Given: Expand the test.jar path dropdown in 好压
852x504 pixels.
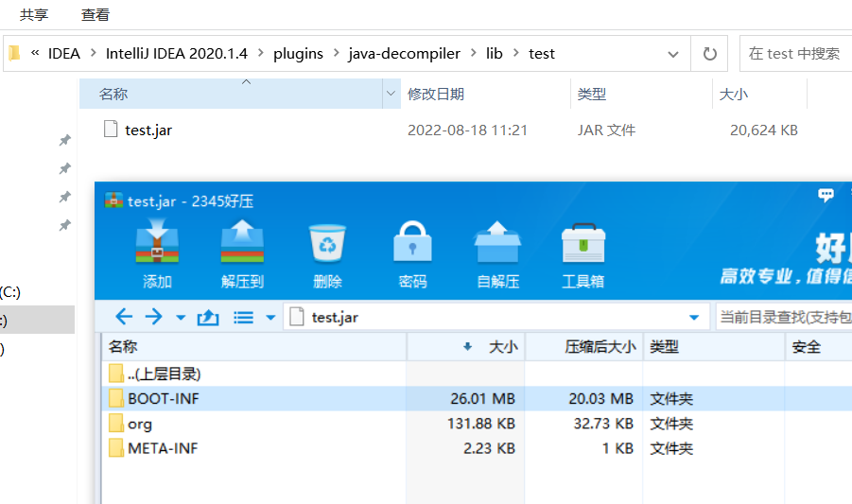Looking at the screenshot, I should [694, 318].
